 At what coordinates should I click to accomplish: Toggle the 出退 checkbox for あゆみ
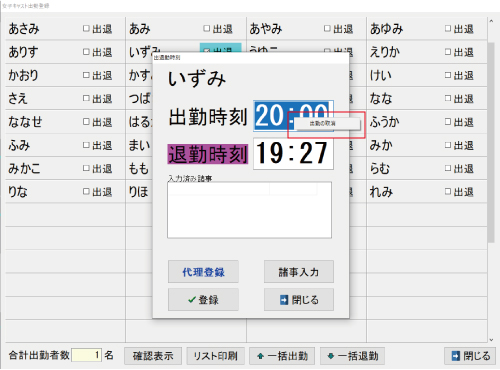(x=448, y=29)
